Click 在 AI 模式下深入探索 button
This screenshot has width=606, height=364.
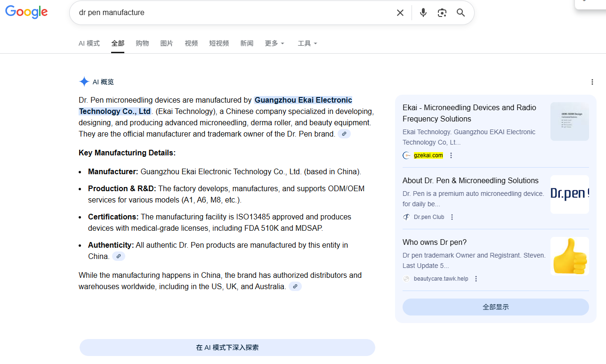(227, 348)
